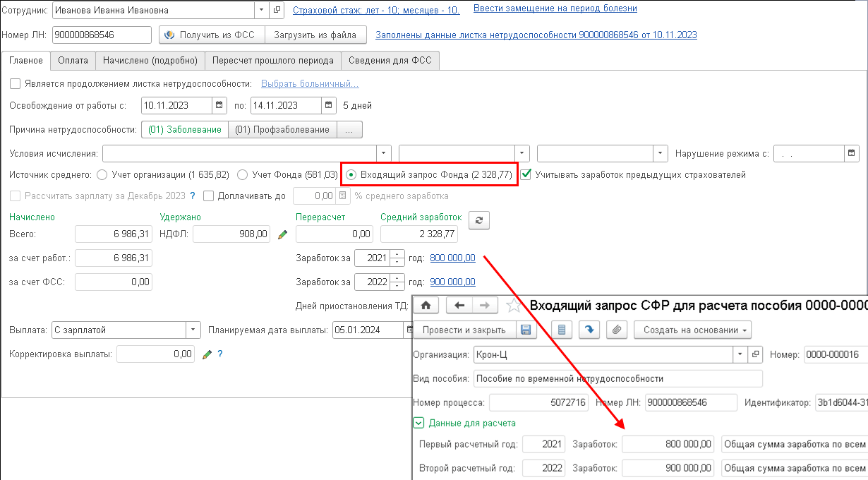The height and width of the screenshot is (480, 868).
Task: Change 2022 year stepper value
Action: pos(398,282)
